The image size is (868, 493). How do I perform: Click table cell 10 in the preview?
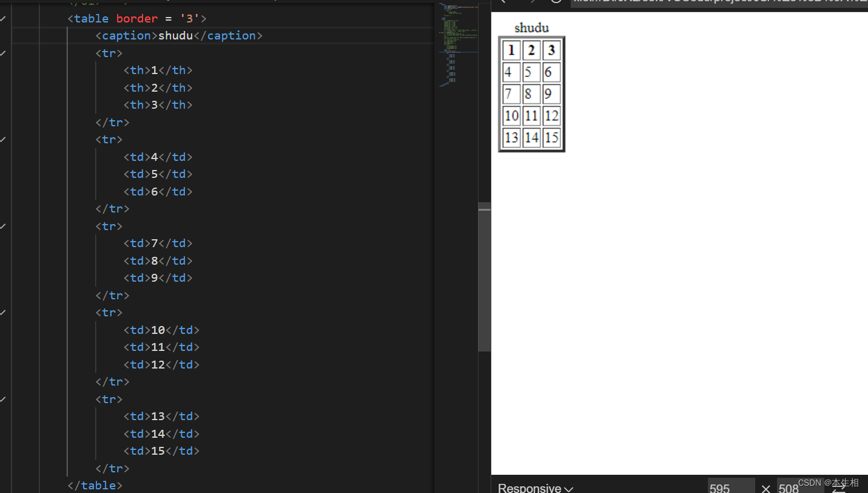[511, 115]
